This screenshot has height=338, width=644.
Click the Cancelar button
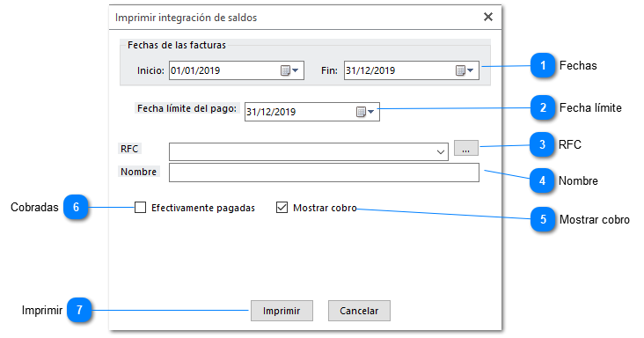(x=359, y=311)
